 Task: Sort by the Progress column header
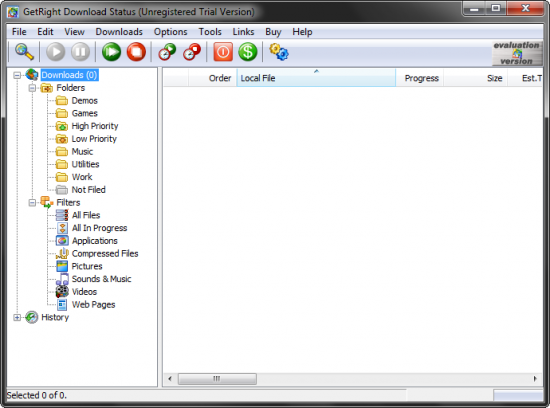[420, 78]
